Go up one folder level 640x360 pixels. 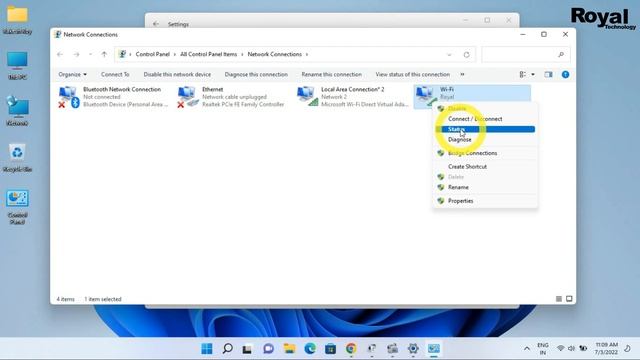104,54
